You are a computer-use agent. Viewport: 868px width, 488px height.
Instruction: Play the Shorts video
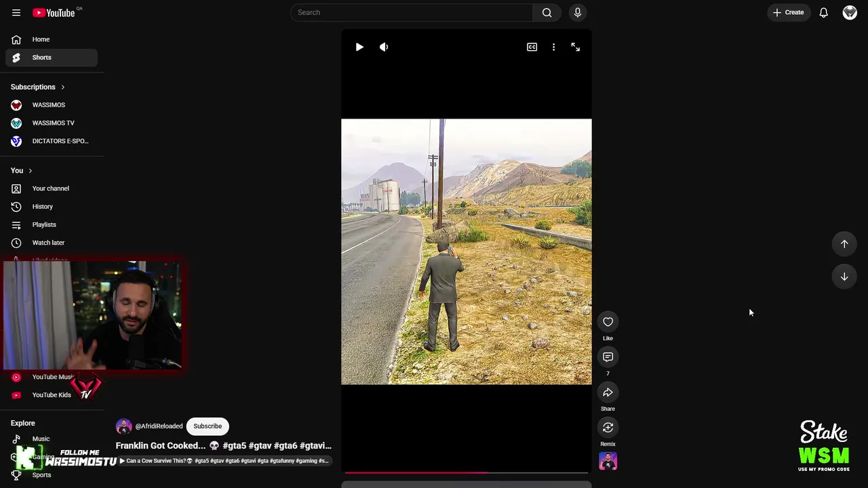click(359, 47)
